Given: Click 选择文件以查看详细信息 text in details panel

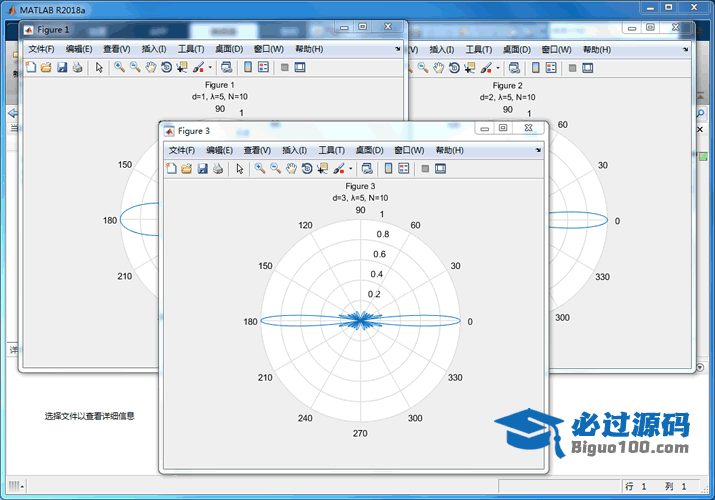Looking at the screenshot, I should pyautogui.click(x=89, y=416).
